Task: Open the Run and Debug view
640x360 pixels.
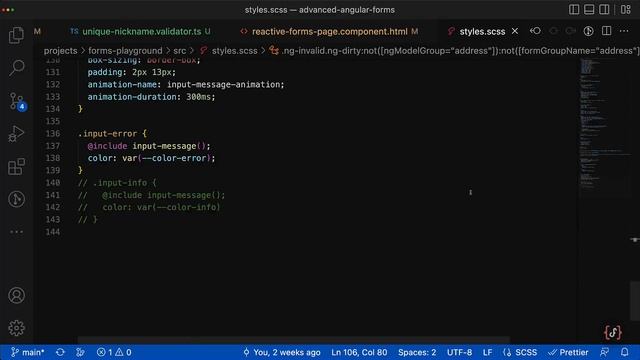Action: [x=16, y=134]
